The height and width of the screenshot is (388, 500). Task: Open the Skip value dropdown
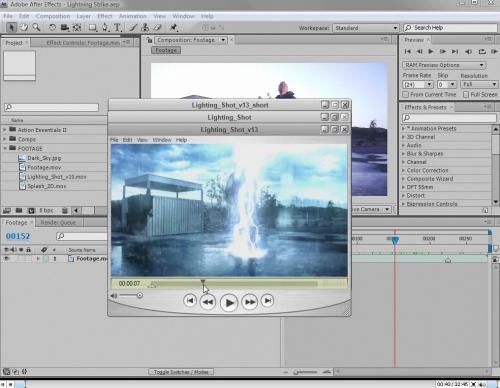(446, 85)
